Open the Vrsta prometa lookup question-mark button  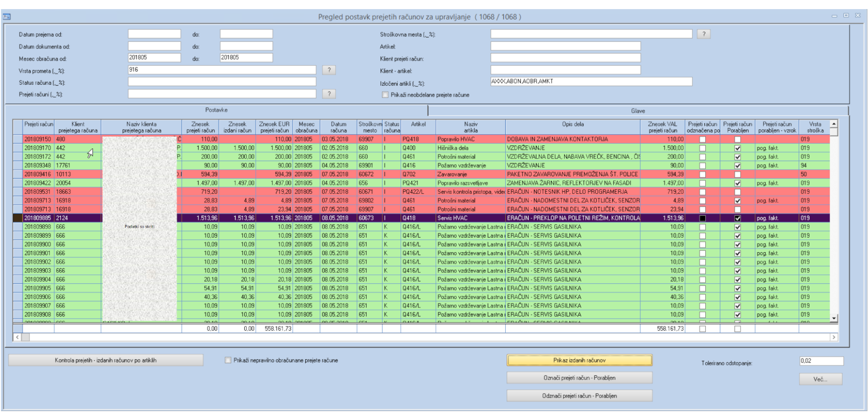pyautogui.click(x=329, y=70)
